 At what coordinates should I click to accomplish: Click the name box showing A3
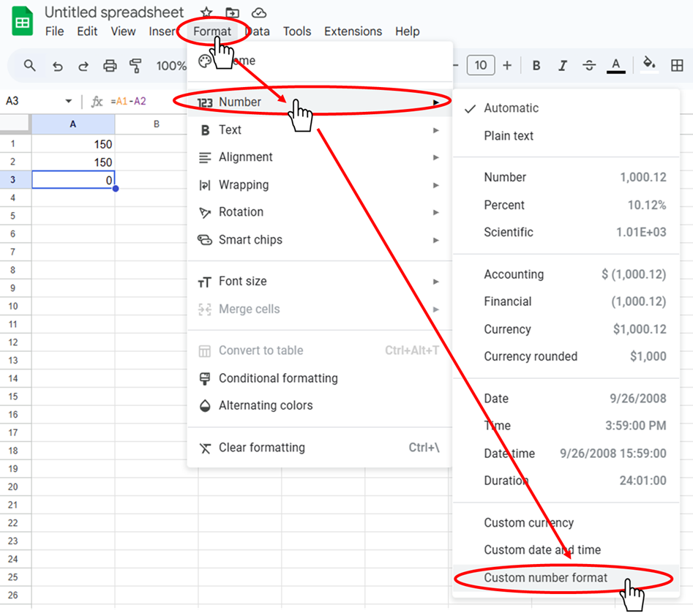13,101
